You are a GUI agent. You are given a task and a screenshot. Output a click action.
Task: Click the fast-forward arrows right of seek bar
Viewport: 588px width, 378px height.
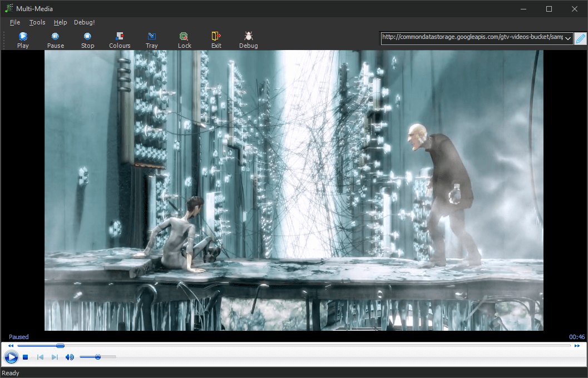pos(577,346)
